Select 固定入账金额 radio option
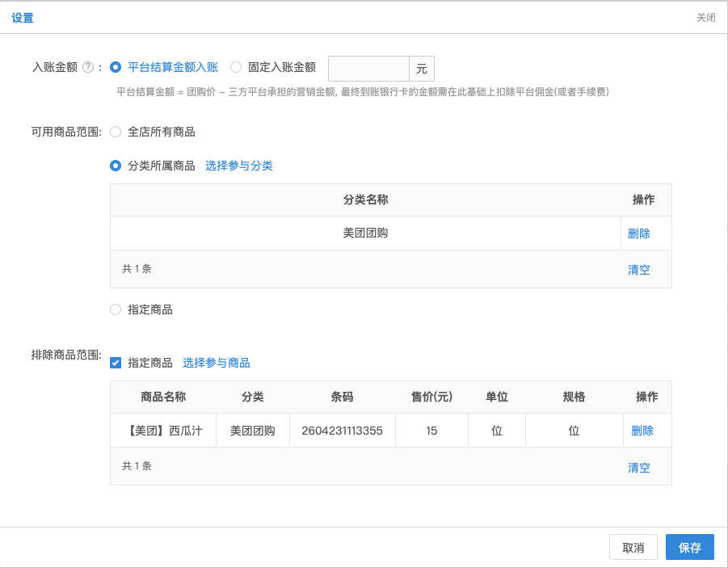Screen dimensions: 728x568 click(236, 67)
